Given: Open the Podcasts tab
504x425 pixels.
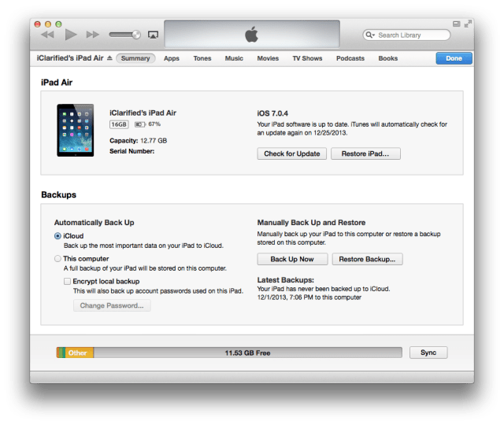Looking at the screenshot, I should [x=350, y=58].
